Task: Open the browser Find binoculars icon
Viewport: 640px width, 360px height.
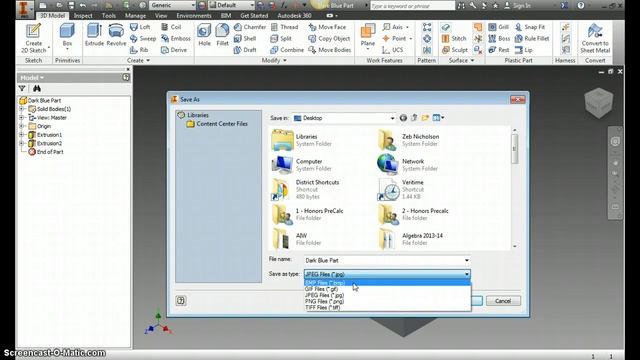Action: point(37,89)
